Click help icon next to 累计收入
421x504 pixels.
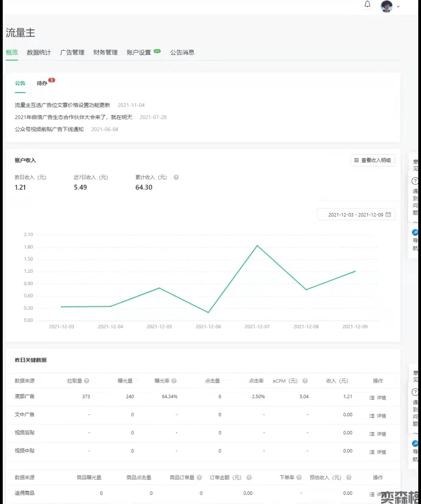click(x=176, y=177)
